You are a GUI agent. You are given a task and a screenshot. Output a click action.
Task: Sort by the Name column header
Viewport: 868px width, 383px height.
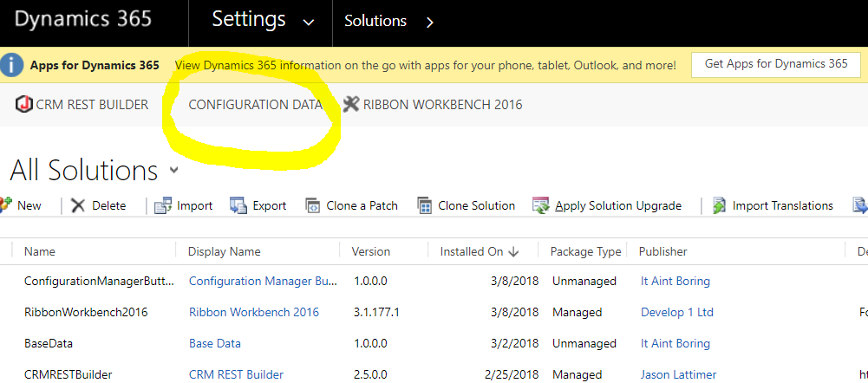point(40,252)
